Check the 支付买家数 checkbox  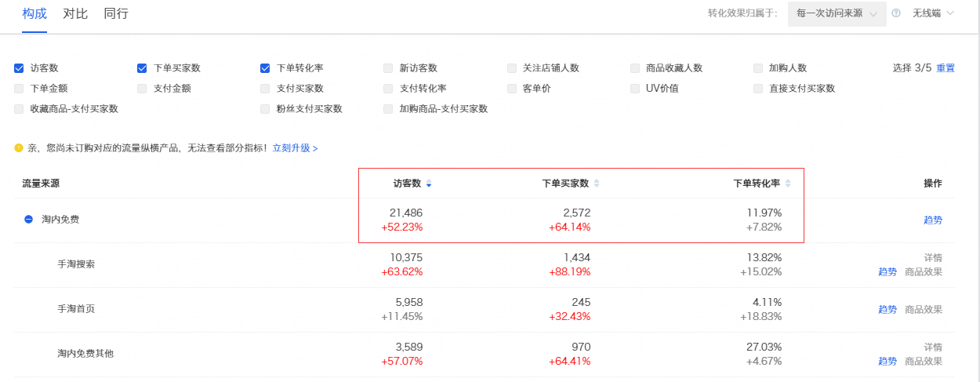[265, 89]
